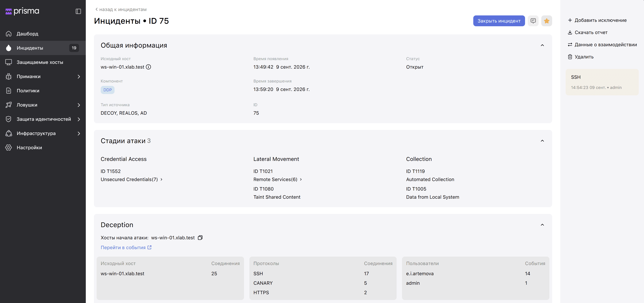Collapse the Стадии атаки section
This screenshot has width=644, height=303.
coord(542,141)
